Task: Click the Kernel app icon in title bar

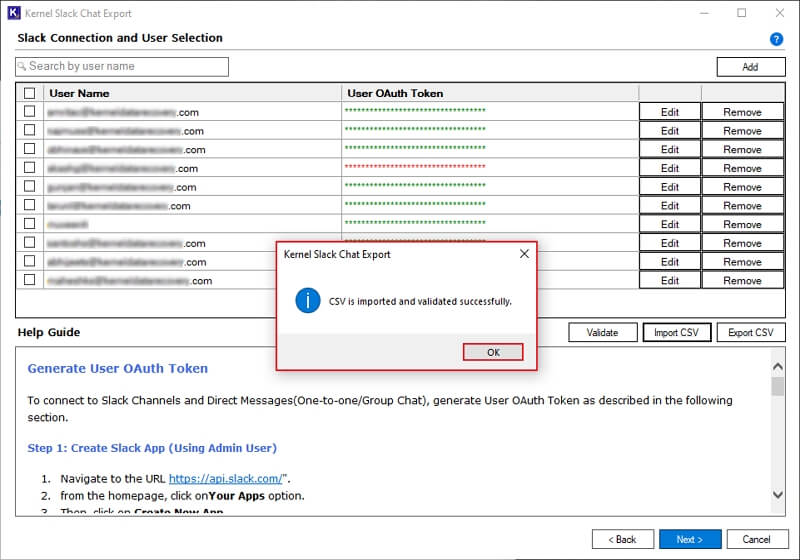Action: pos(14,13)
